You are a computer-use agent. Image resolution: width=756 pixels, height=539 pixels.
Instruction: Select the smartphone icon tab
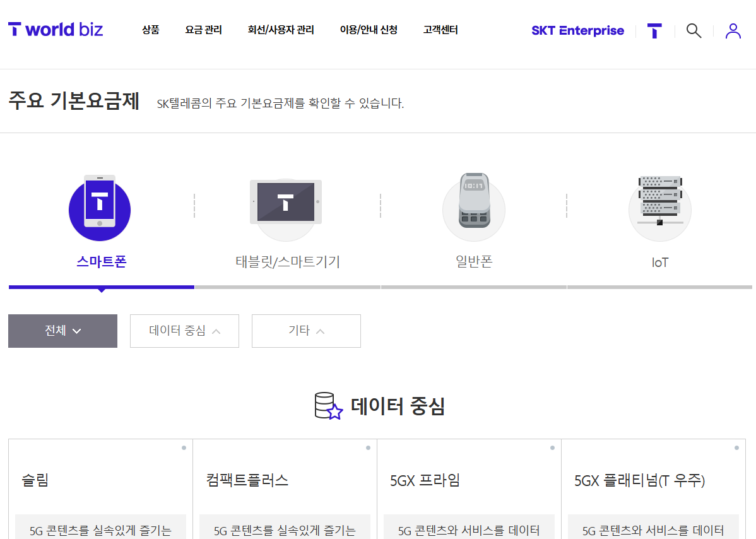click(100, 208)
